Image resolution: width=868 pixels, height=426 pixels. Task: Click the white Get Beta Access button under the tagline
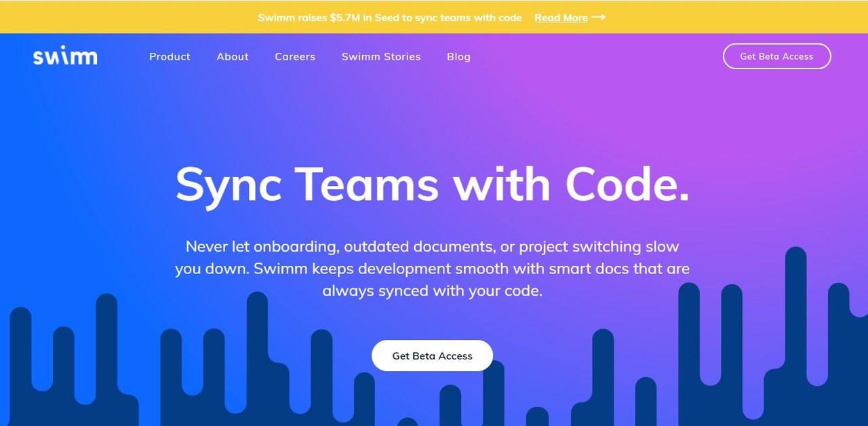tap(432, 355)
